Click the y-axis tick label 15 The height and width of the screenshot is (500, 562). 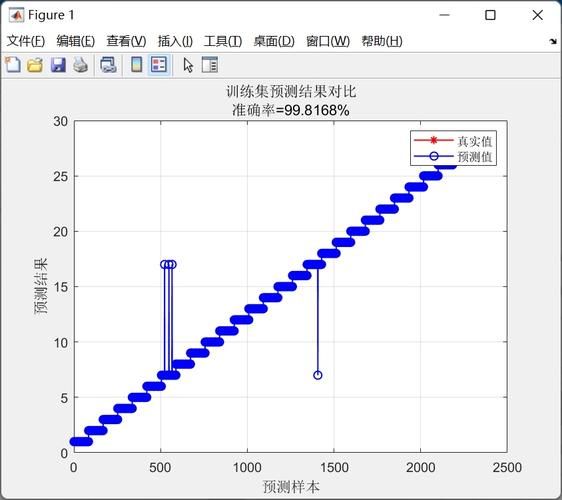[61, 287]
